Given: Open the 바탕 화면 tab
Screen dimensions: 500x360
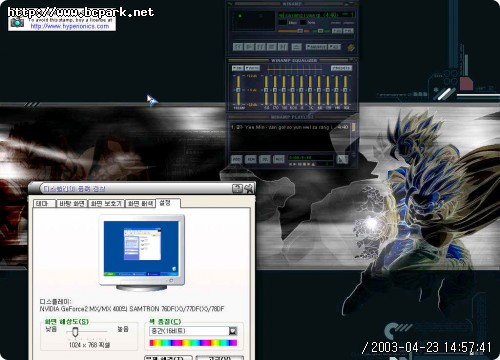Looking at the screenshot, I should click(x=72, y=203).
